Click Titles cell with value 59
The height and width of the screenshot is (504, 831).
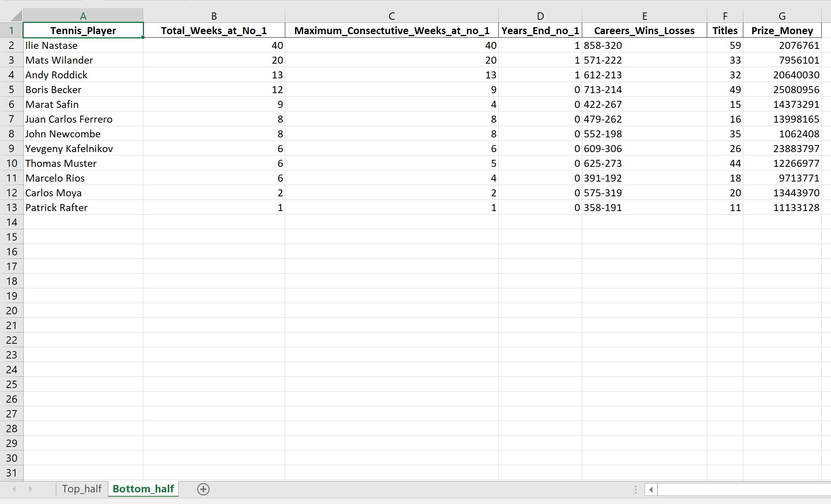(x=725, y=45)
